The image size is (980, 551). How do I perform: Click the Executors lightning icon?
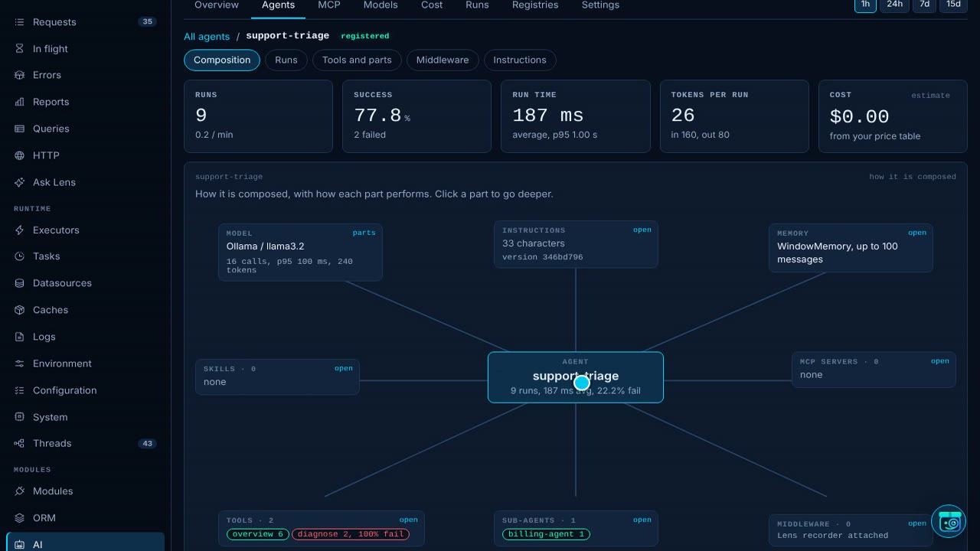(x=20, y=230)
